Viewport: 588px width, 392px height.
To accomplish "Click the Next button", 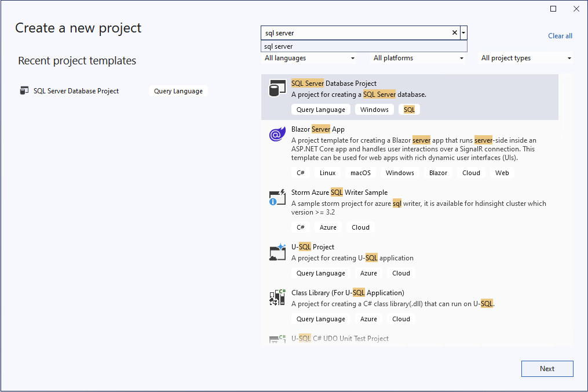I will pos(547,368).
